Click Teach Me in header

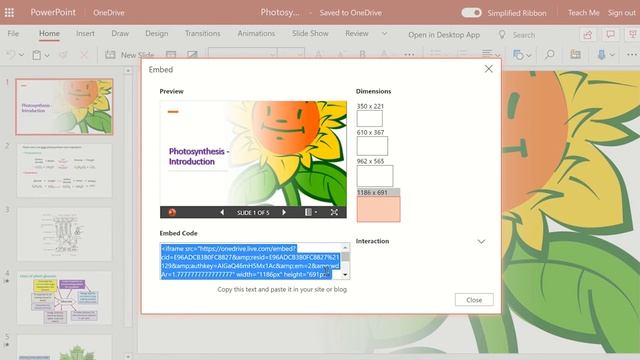tap(583, 13)
